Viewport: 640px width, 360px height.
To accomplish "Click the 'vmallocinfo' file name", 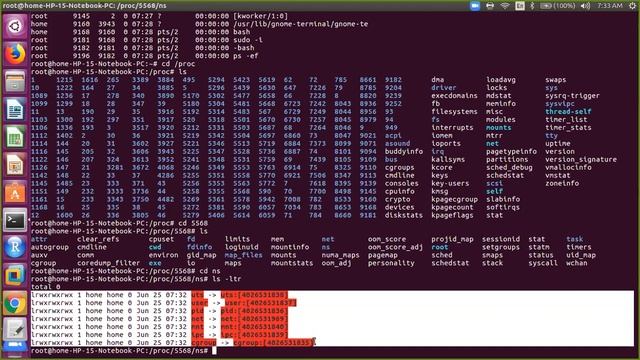I will [568, 168].
